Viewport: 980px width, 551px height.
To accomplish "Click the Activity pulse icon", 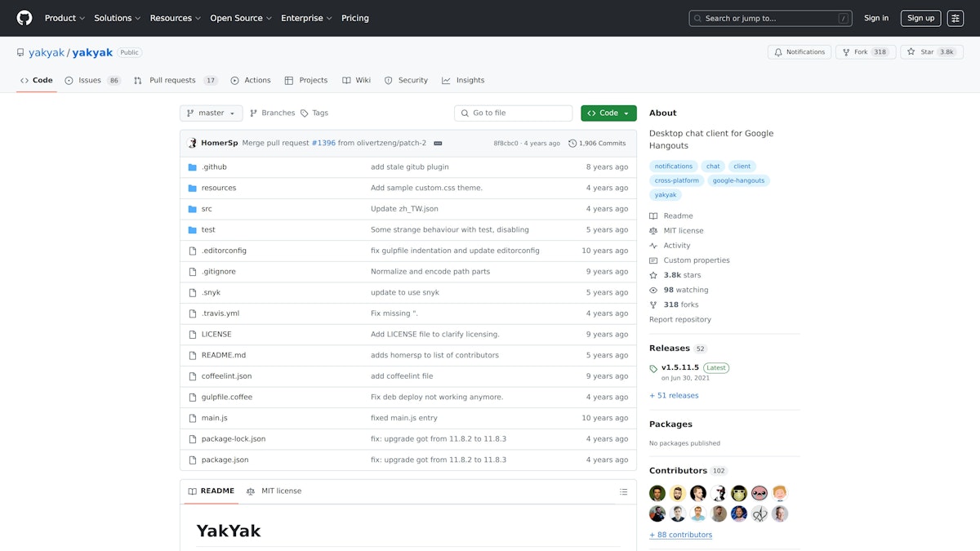I will coord(652,245).
